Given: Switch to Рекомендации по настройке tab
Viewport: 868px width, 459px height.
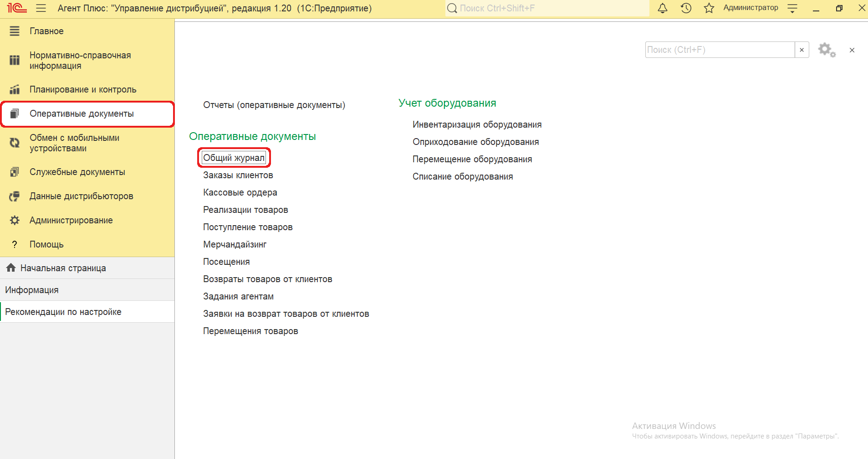Looking at the screenshot, I should click(63, 312).
